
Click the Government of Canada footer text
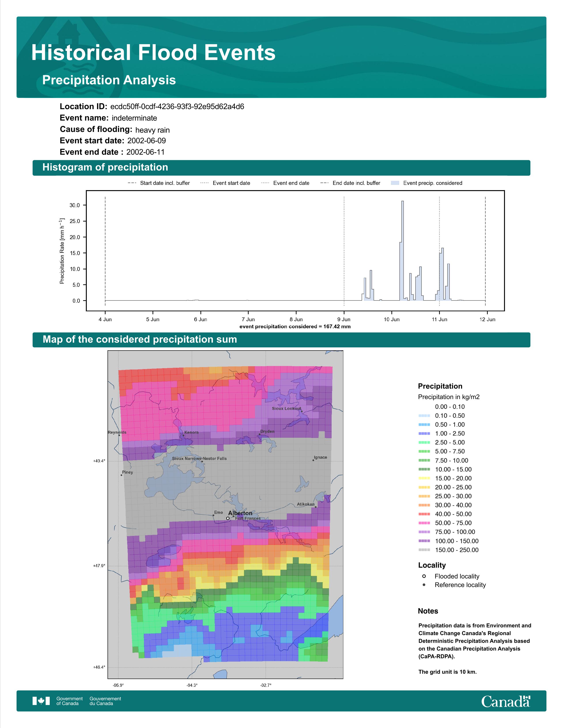click(69, 701)
